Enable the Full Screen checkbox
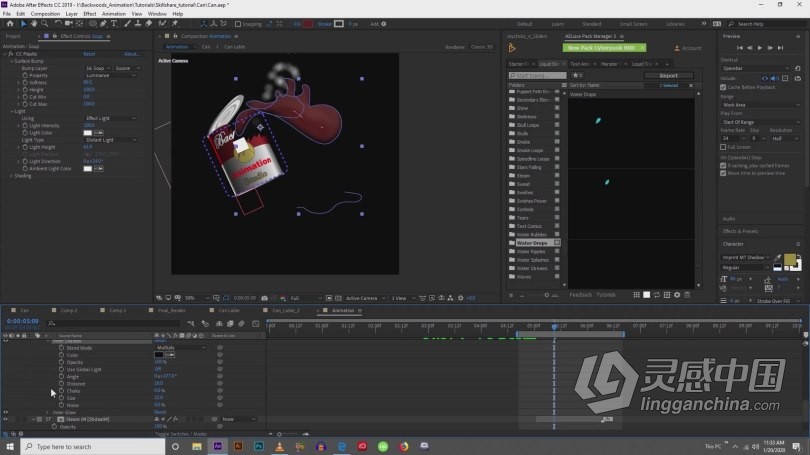810x455 pixels. [723, 147]
